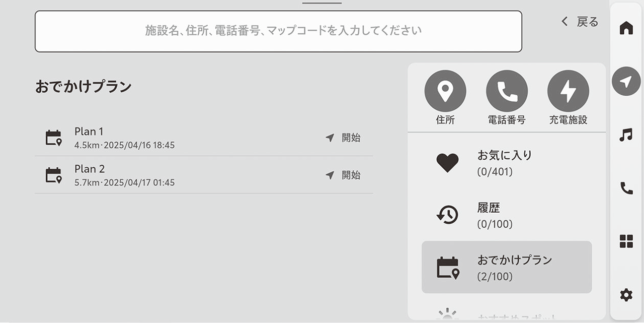
Task: Open the Plan 1 entry details
Action: point(176,138)
